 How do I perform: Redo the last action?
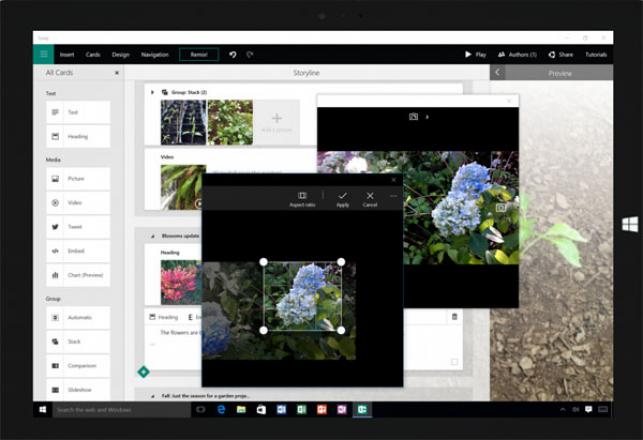250,55
